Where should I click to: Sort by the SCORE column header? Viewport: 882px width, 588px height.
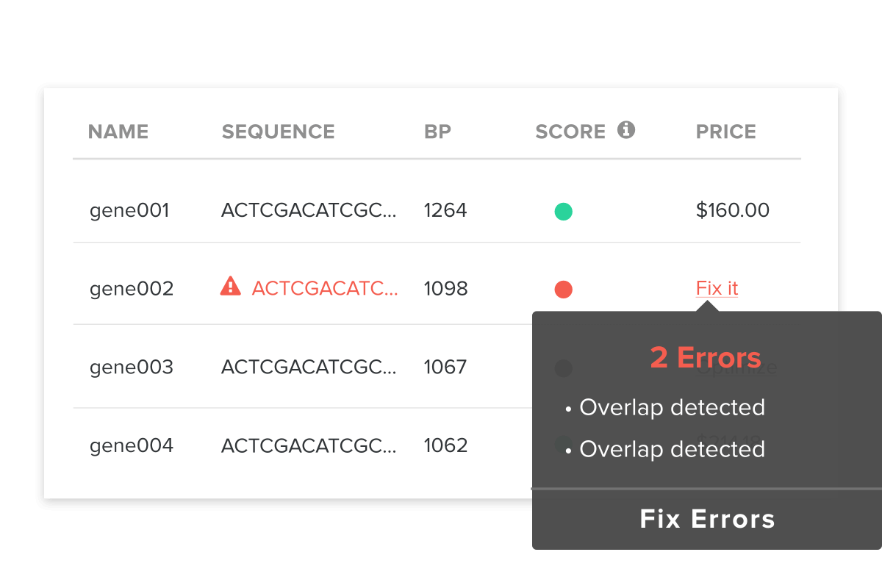click(570, 132)
